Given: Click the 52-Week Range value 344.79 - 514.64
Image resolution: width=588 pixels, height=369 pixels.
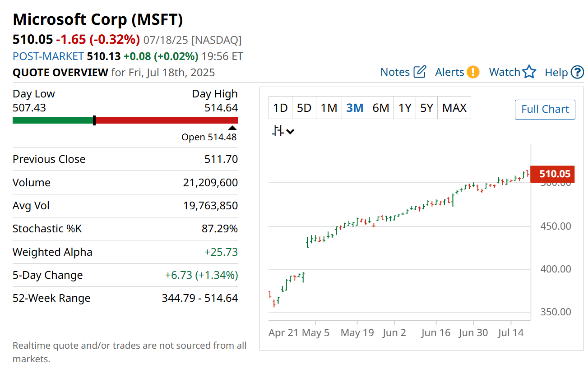Looking at the screenshot, I should [200, 298].
